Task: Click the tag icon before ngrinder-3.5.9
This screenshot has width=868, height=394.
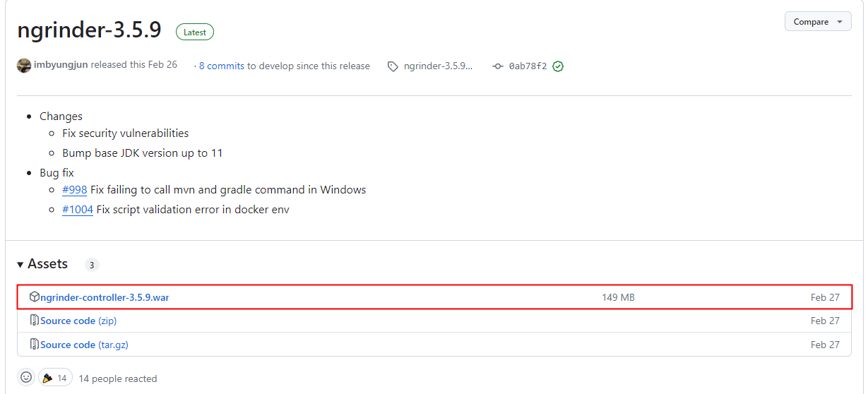Action: pyautogui.click(x=393, y=66)
